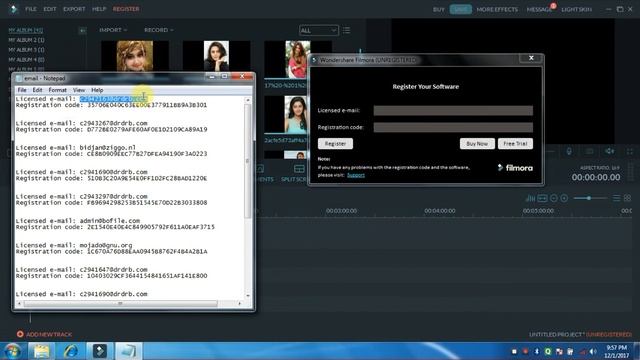Click the REGISTER menu item

click(126, 9)
